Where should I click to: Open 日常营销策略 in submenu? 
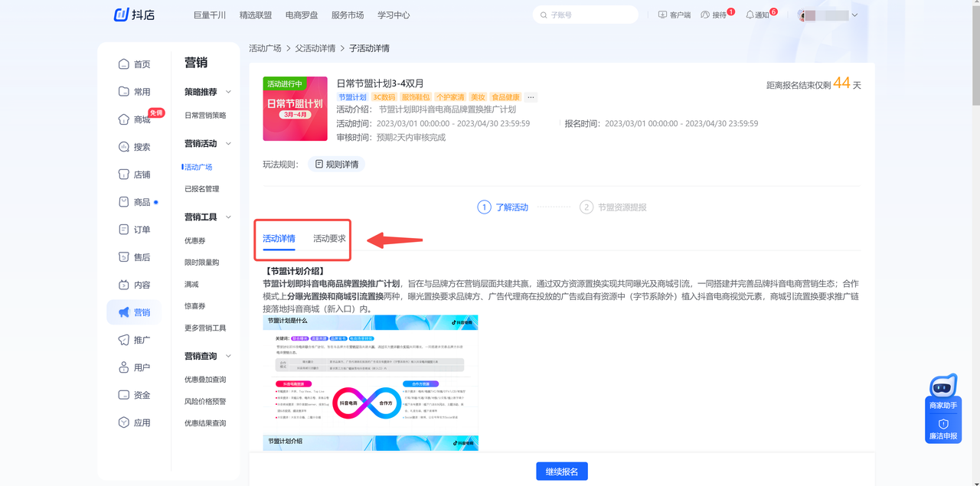(x=205, y=116)
